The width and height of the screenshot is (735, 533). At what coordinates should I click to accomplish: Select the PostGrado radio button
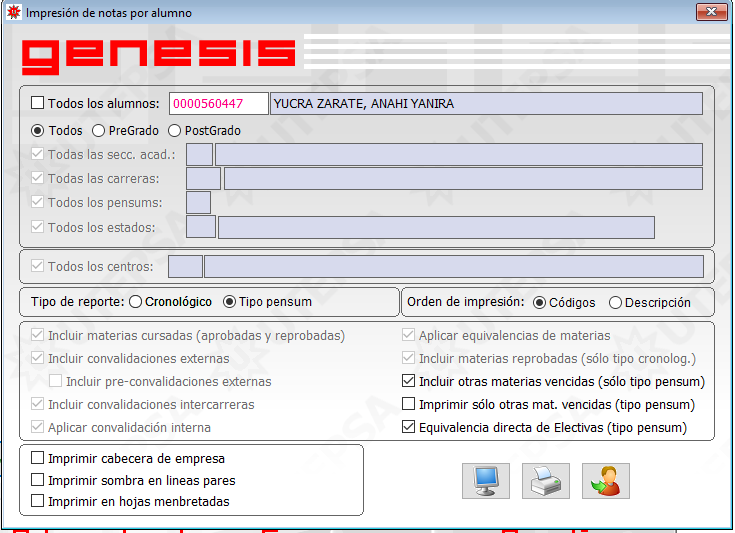[x=174, y=130]
